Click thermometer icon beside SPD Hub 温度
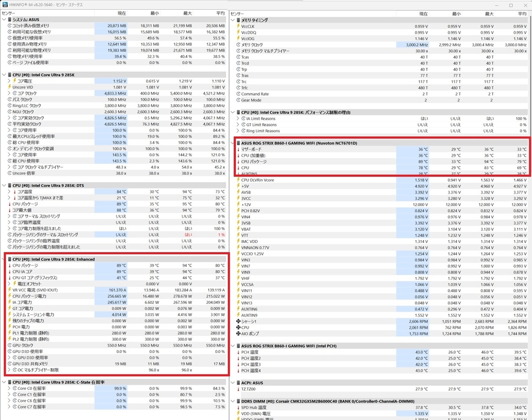 [x=239, y=408]
